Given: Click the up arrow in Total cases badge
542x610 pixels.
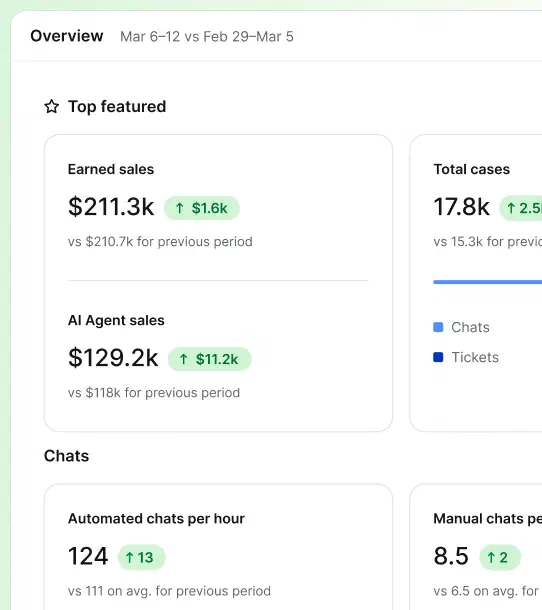Looking at the screenshot, I should point(511,208).
